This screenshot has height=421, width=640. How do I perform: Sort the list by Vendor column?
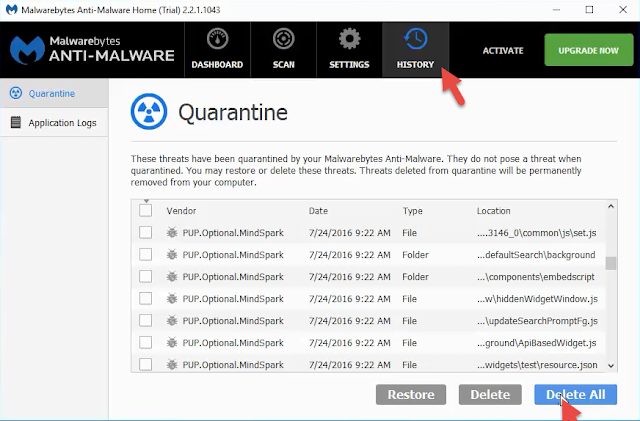pos(181,211)
